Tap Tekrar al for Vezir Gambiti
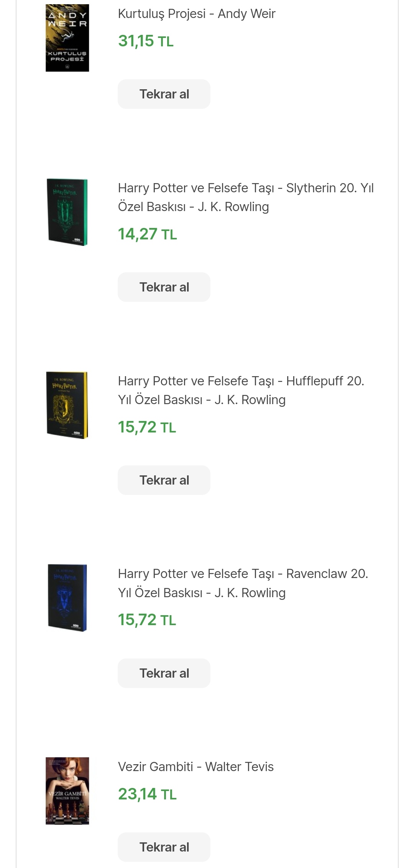The height and width of the screenshot is (868, 414). coord(164,847)
